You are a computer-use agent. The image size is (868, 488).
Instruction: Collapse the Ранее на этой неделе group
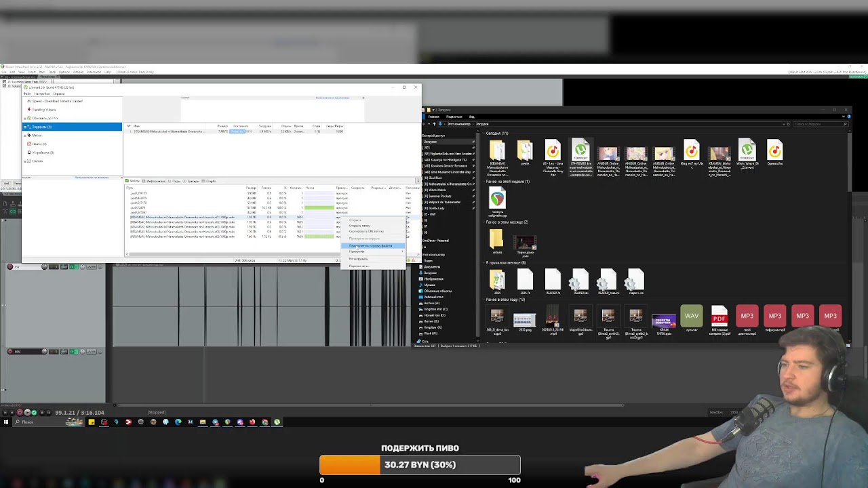point(484,182)
